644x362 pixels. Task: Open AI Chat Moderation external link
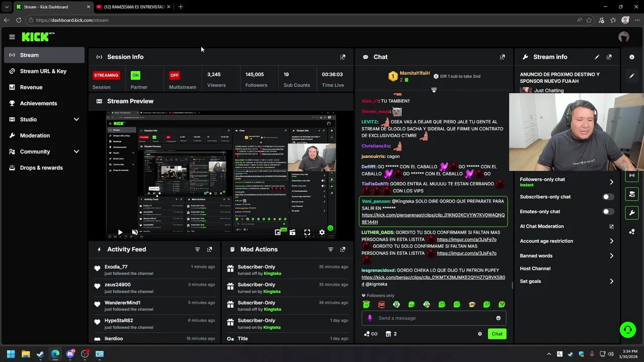tap(611, 226)
